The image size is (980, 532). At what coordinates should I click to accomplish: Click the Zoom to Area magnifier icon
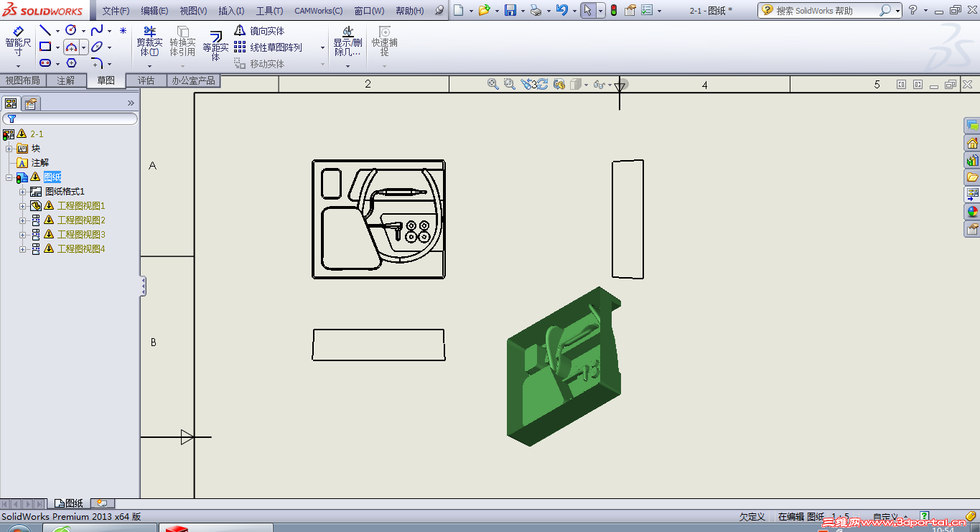(x=510, y=84)
